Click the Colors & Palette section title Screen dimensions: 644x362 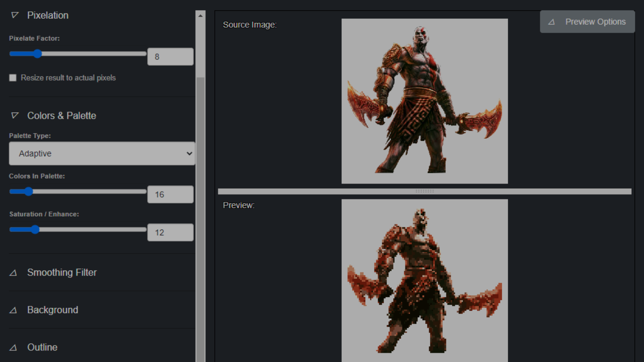62,116
